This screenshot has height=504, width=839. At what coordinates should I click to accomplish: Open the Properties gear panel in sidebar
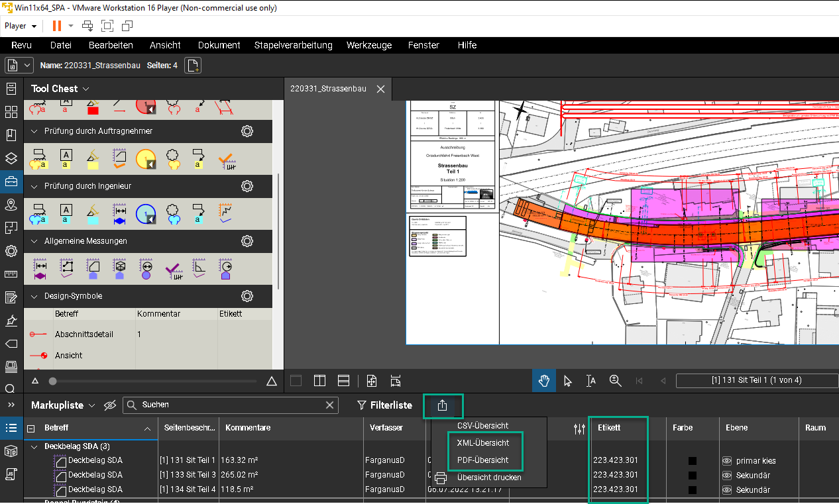pos(11,251)
